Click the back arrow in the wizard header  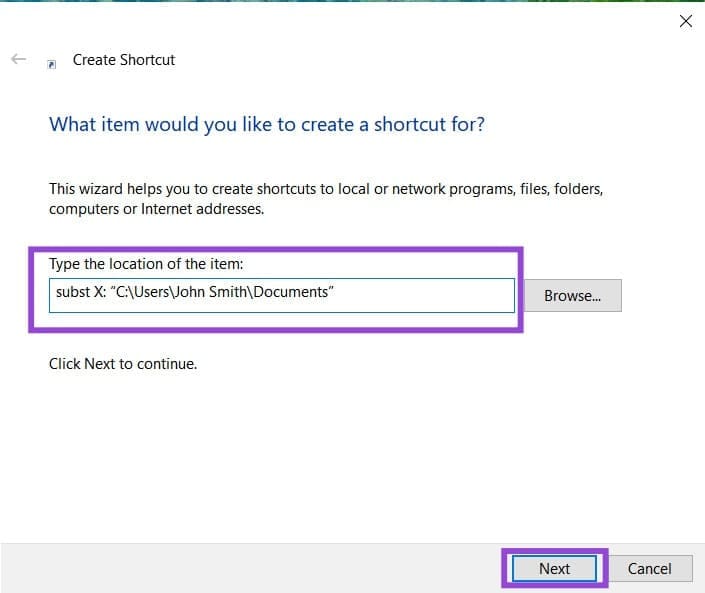(x=18, y=60)
